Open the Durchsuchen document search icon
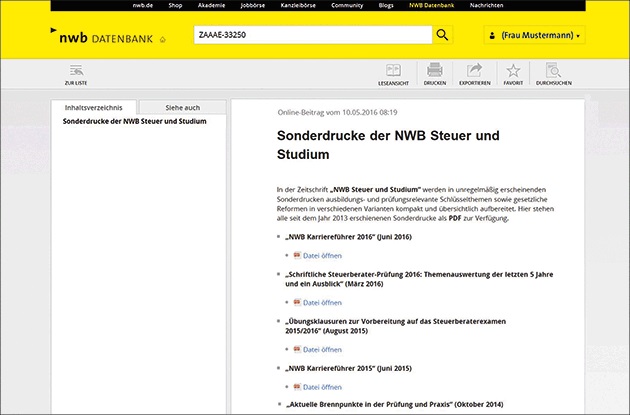Viewport: 630px width, 415px height. coord(553,72)
